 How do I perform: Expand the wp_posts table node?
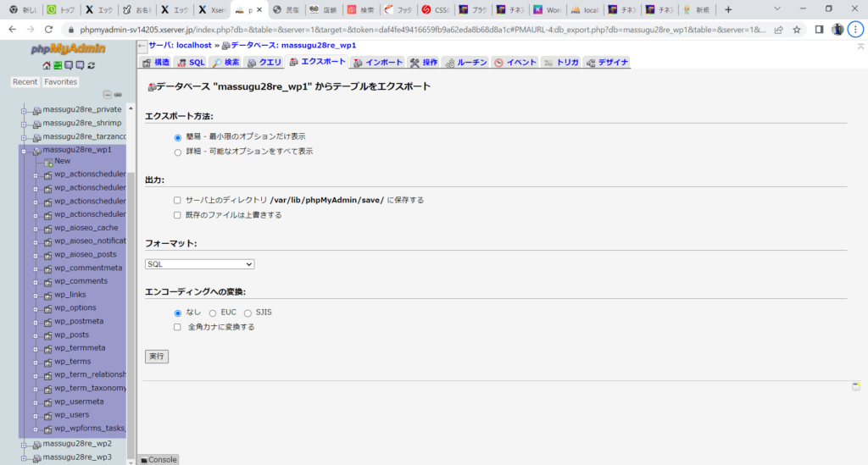(36, 336)
